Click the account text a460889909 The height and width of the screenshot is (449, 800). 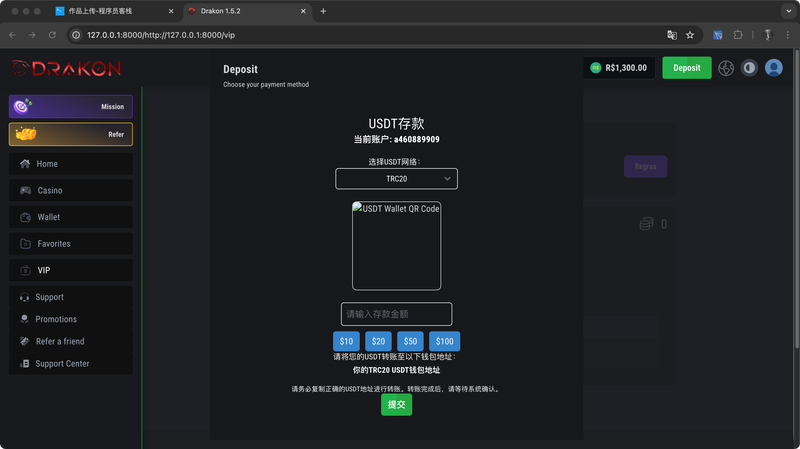416,139
